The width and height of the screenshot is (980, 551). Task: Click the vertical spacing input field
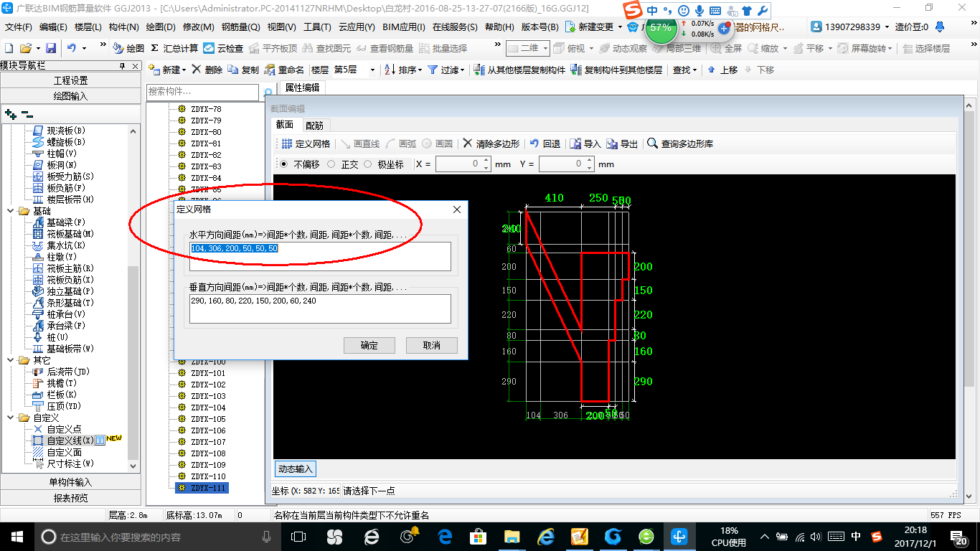320,309
